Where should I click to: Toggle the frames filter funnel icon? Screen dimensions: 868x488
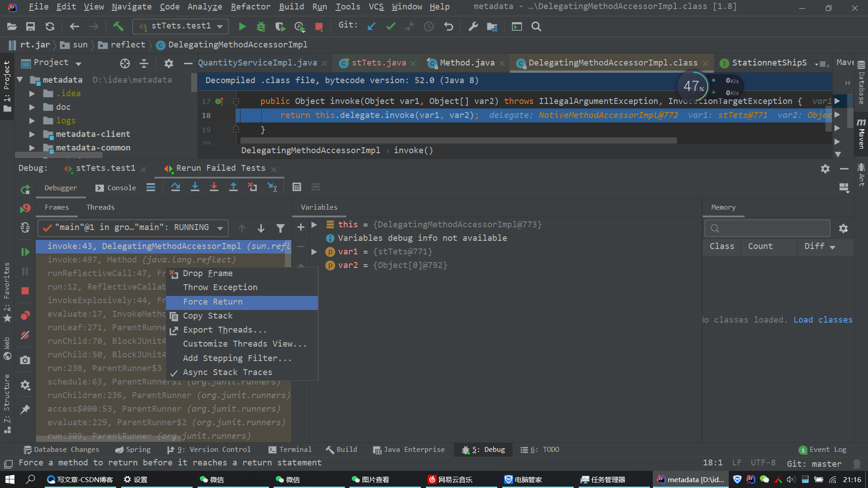tap(280, 228)
